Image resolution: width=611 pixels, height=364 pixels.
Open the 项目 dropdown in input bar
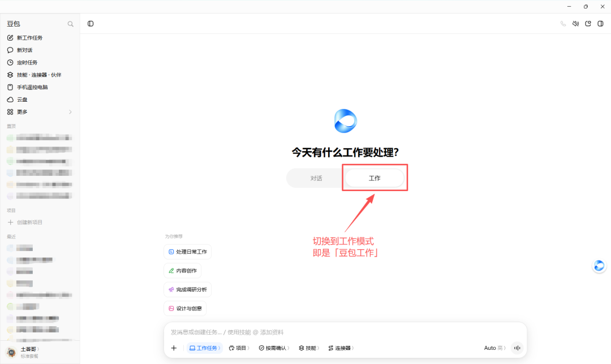pos(239,348)
